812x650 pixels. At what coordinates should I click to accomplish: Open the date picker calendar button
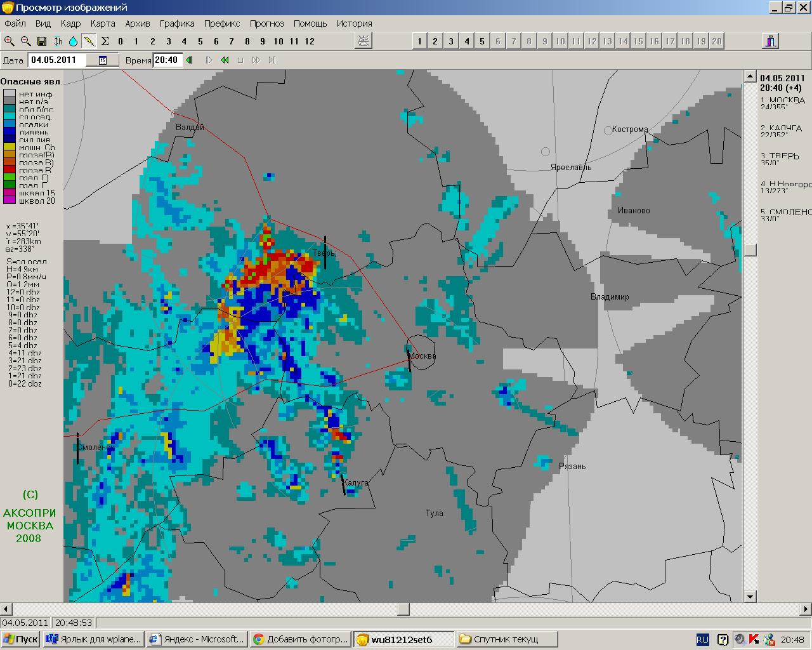coord(103,60)
